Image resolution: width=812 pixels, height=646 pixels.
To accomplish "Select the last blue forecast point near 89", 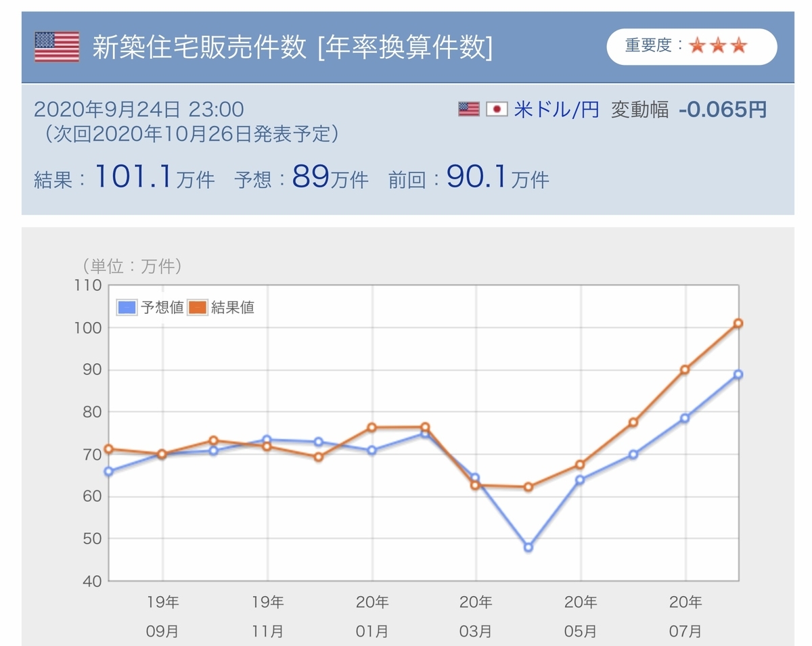I will point(738,374).
